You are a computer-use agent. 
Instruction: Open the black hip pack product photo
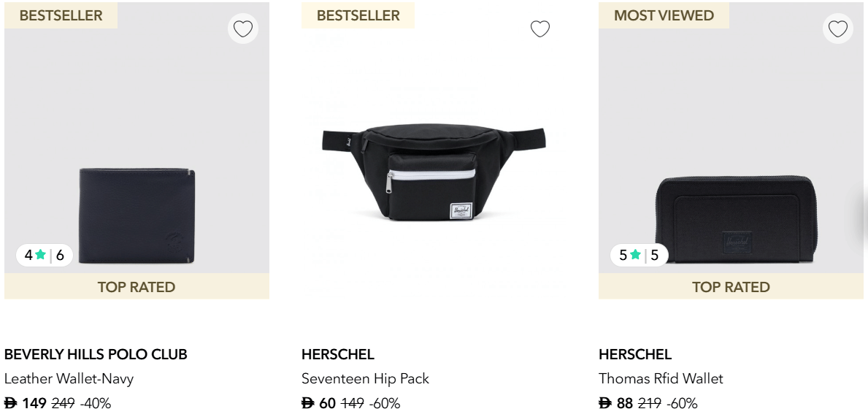[434, 172]
